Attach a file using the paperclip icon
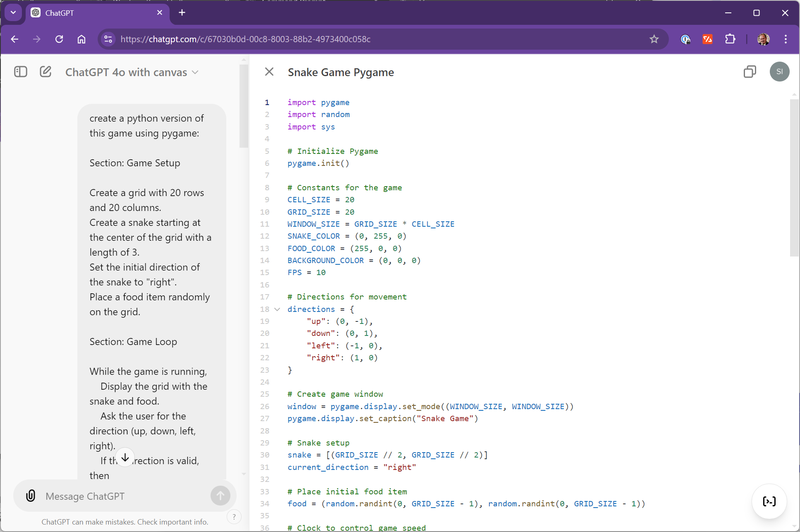 (x=31, y=496)
